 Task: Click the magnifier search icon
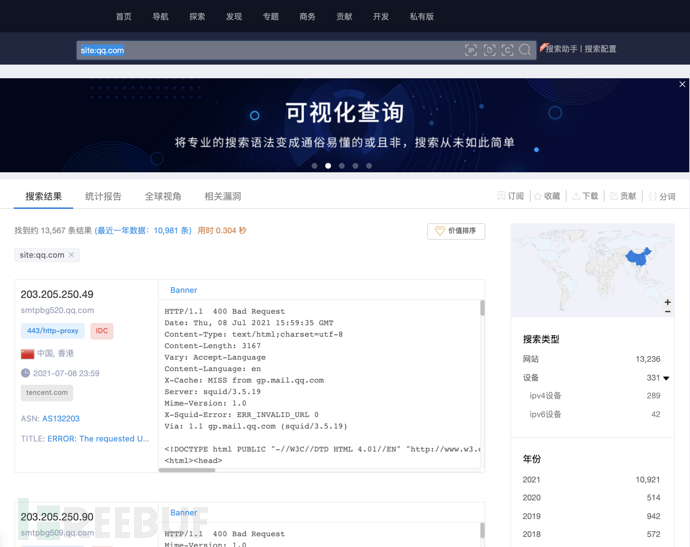525,50
